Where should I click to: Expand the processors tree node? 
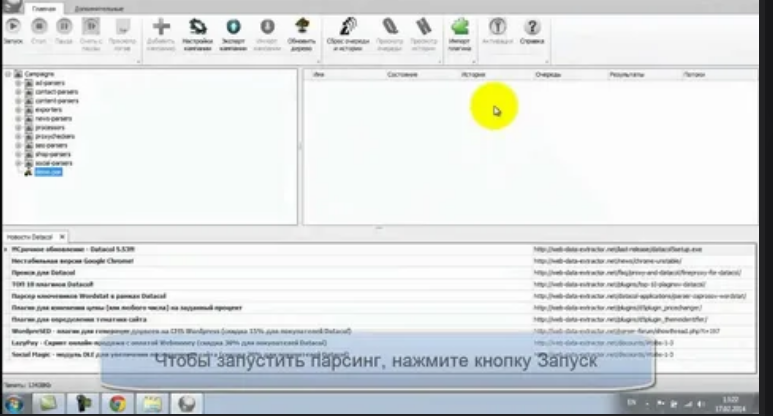(18, 127)
